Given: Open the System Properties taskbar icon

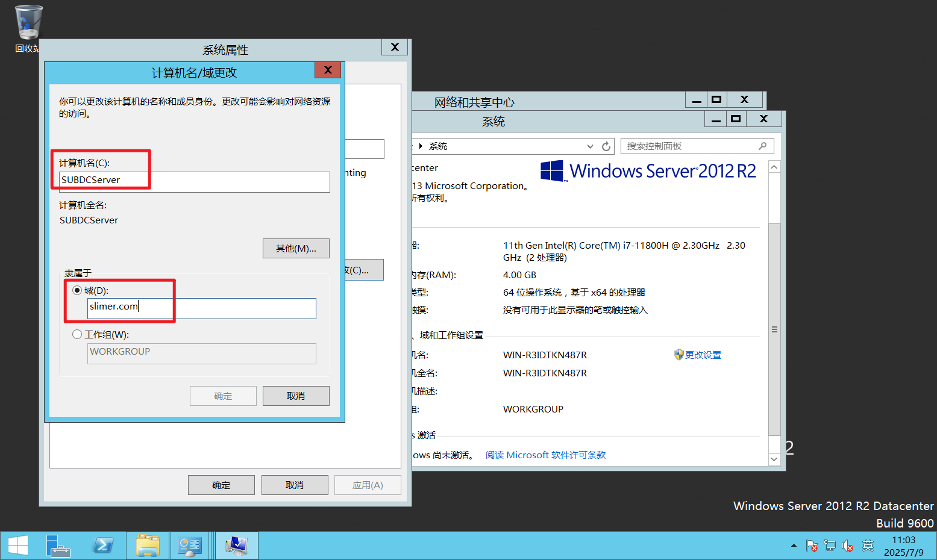Looking at the screenshot, I should click(x=237, y=546).
